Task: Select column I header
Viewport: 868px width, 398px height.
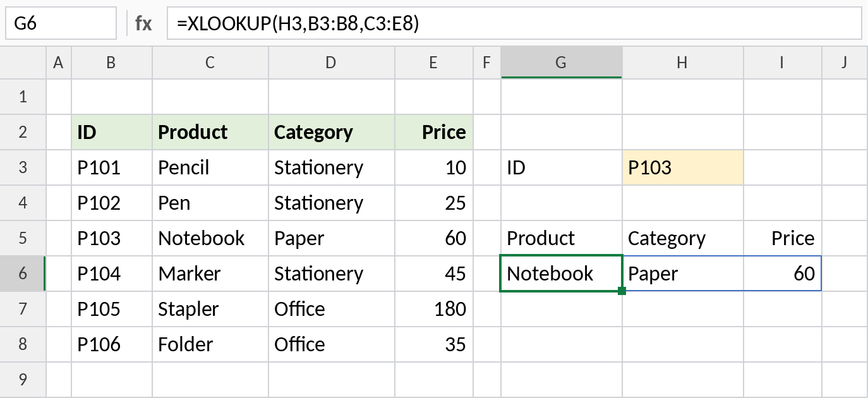Action: pos(782,62)
